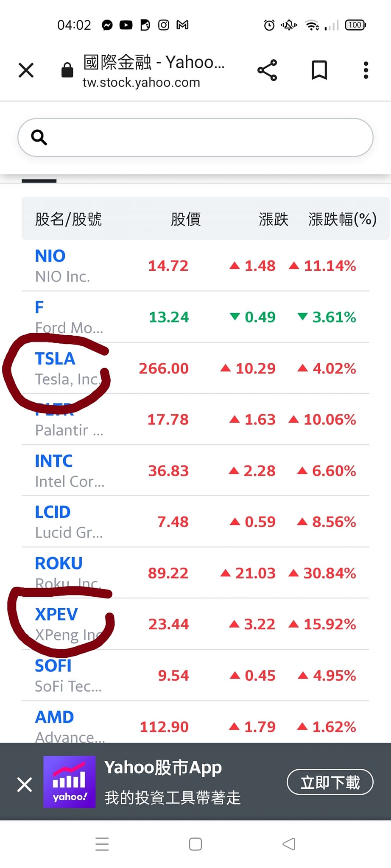Open the NIO stock link
The width and height of the screenshot is (391, 868).
(50, 256)
